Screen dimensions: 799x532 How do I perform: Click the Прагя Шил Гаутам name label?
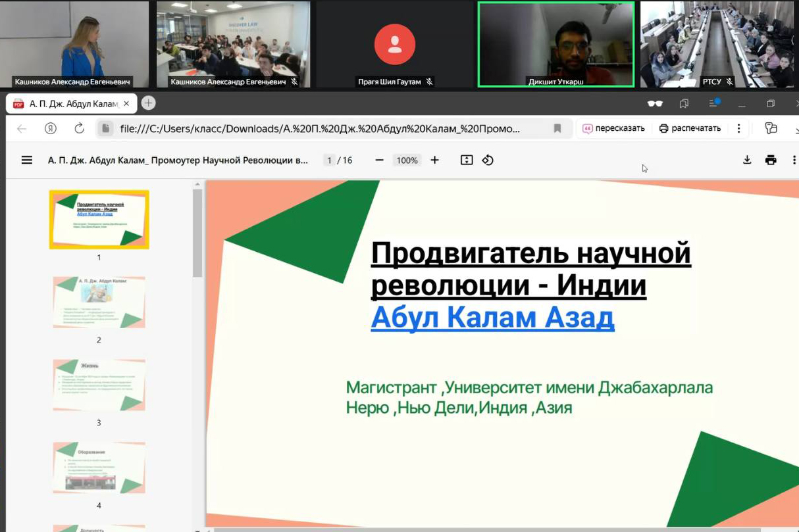tap(389, 82)
